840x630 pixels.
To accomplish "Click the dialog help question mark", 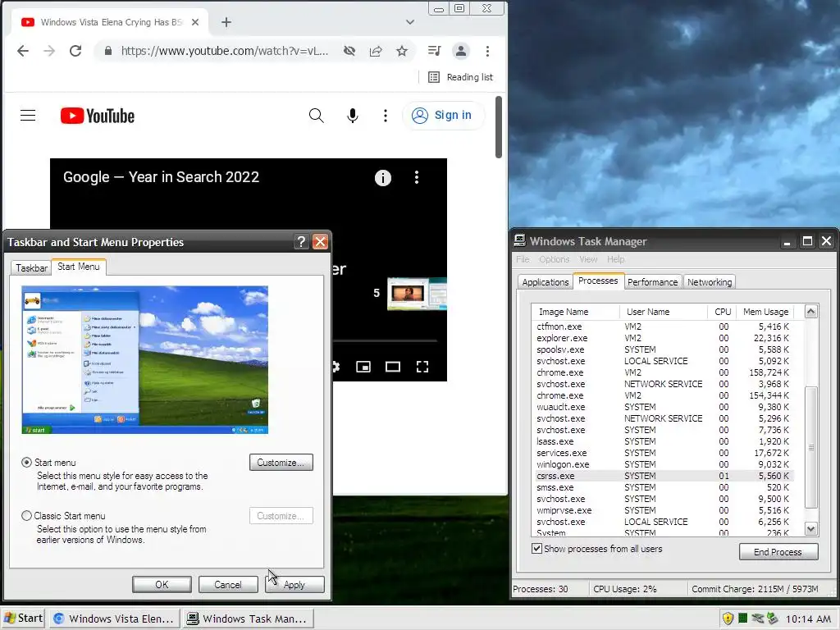I will tap(301, 242).
